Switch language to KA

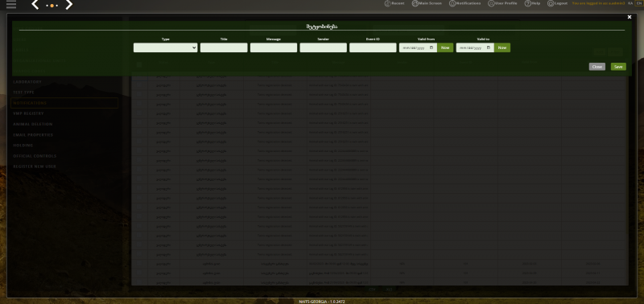tap(630, 3)
